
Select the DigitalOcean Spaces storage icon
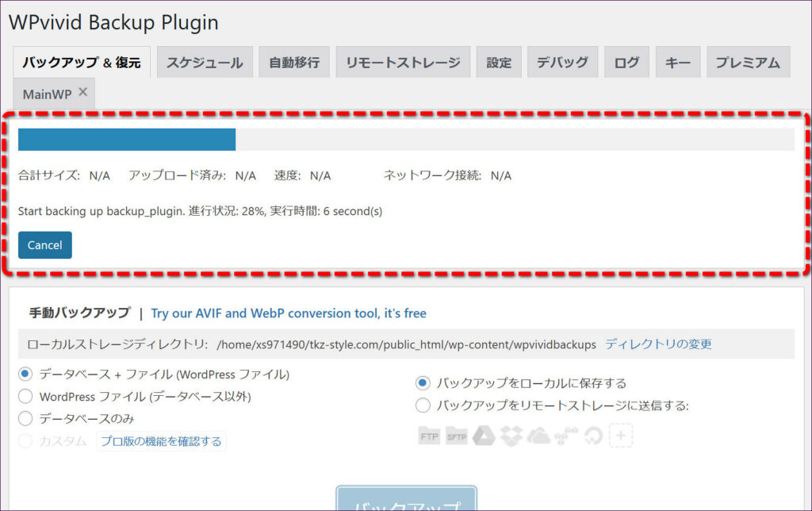pyautogui.click(x=593, y=436)
